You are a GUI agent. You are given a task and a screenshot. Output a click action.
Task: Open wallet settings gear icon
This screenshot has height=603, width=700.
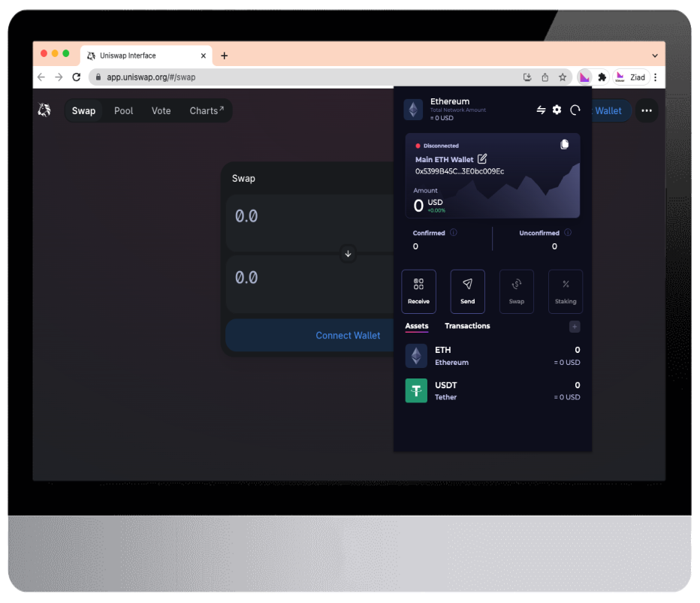pos(557,110)
